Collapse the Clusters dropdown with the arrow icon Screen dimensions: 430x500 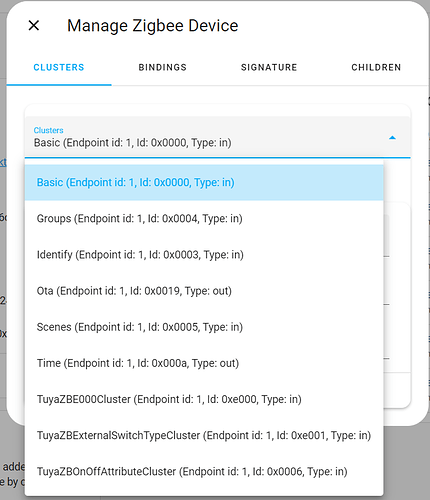click(392, 137)
